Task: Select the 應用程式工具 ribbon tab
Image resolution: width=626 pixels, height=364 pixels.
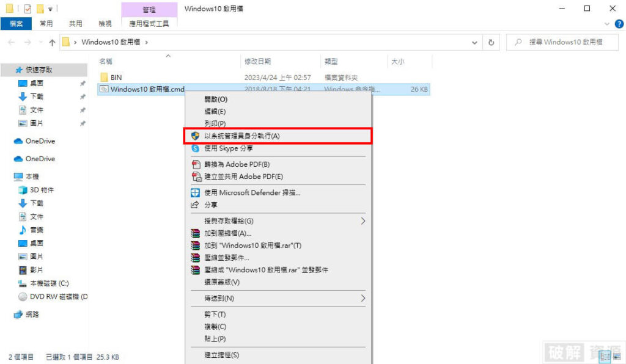Action: [x=149, y=24]
